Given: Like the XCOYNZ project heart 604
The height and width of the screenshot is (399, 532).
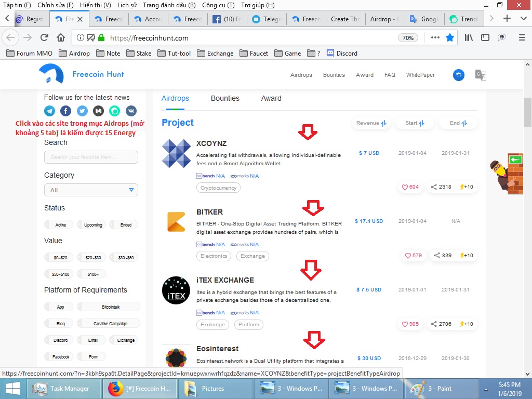Looking at the screenshot, I should [410, 187].
